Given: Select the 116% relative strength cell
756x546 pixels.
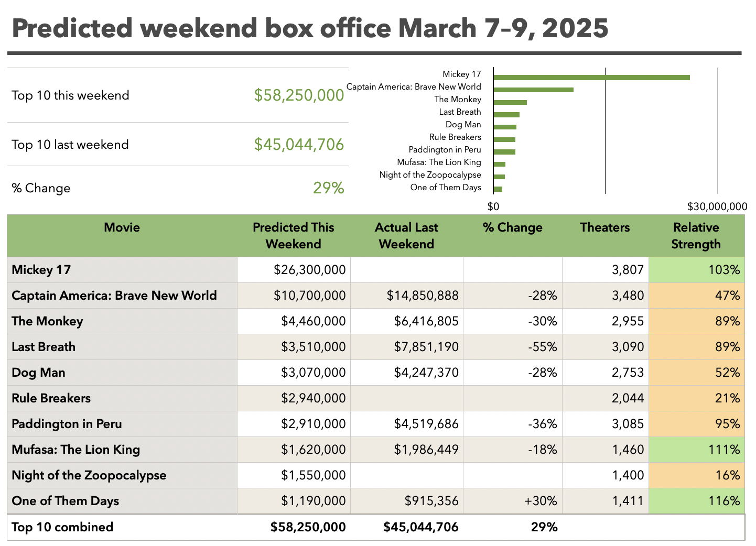Looking at the screenshot, I should point(697,501).
